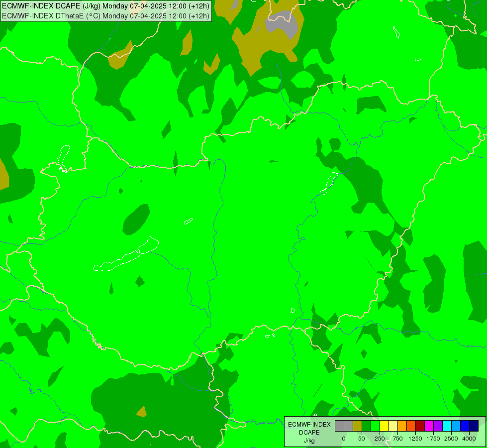Click the bright yellow legend swatch after 250
The height and width of the screenshot is (448, 487).
384,426
